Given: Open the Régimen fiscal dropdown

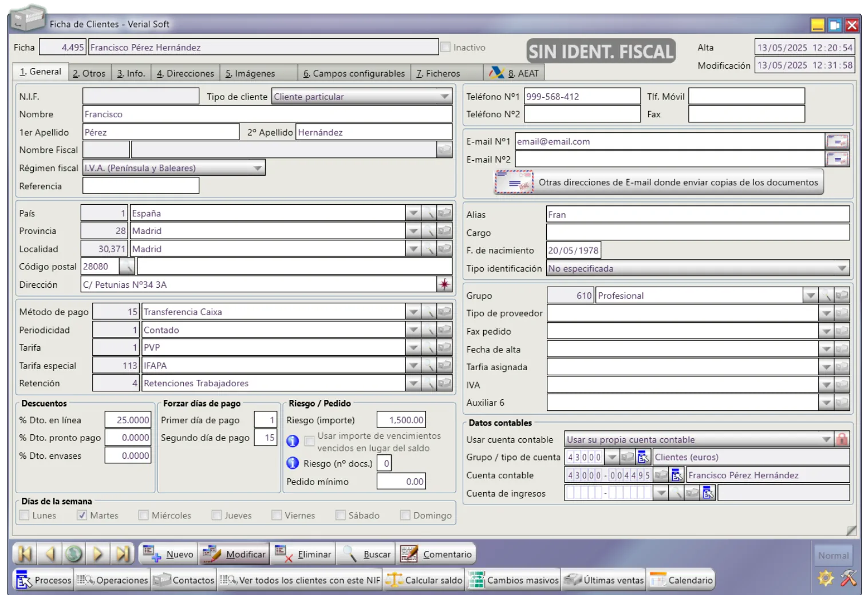Looking at the screenshot, I should (x=258, y=168).
